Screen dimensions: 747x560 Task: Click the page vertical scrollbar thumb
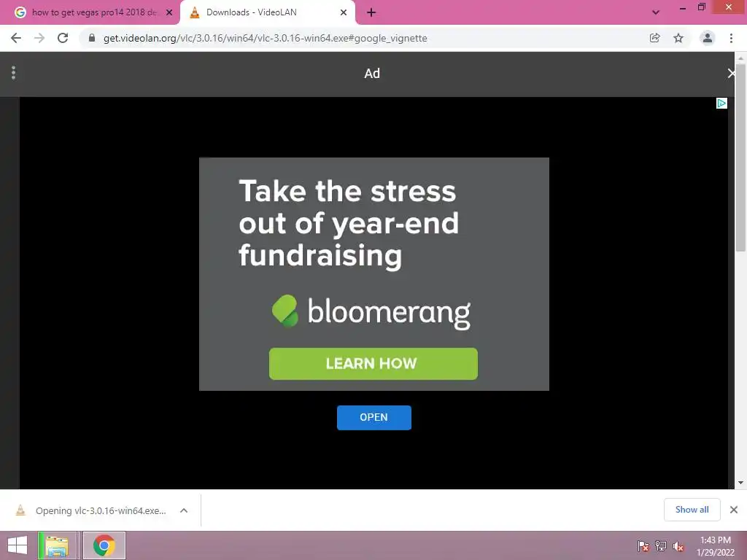click(740, 157)
